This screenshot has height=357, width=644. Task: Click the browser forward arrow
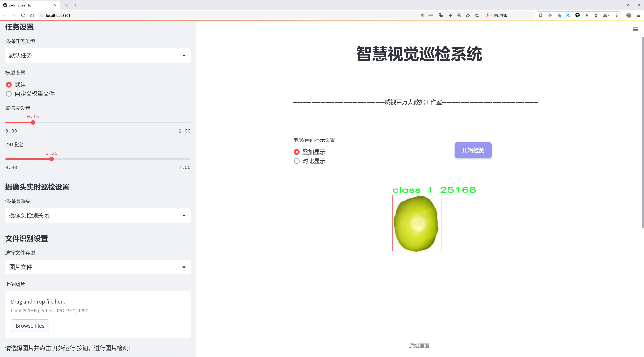tap(14, 15)
